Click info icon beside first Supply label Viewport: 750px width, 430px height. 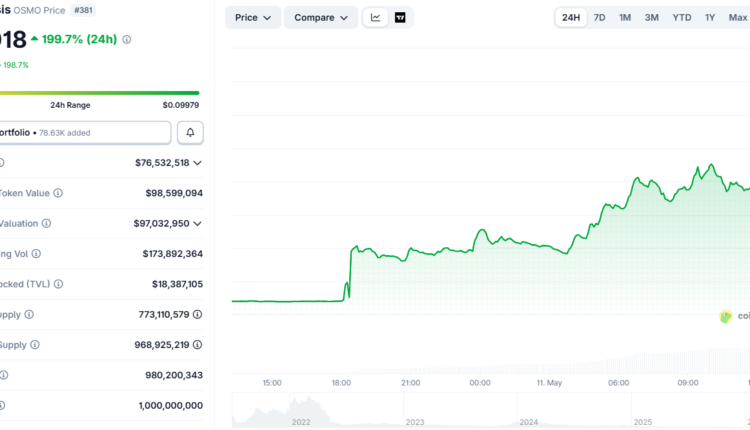(29, 314)
